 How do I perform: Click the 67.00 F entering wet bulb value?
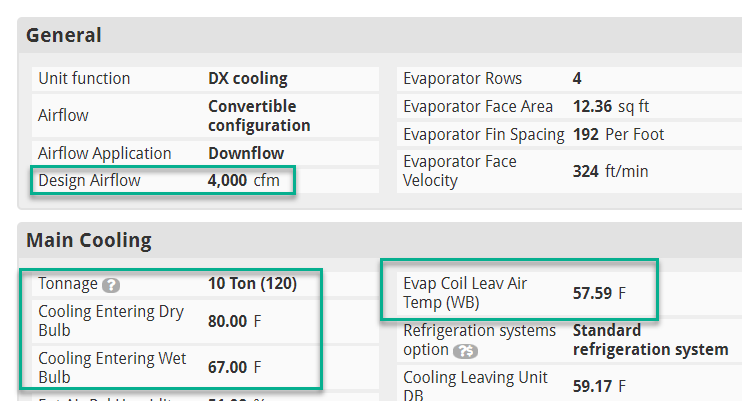coord(234,367)
